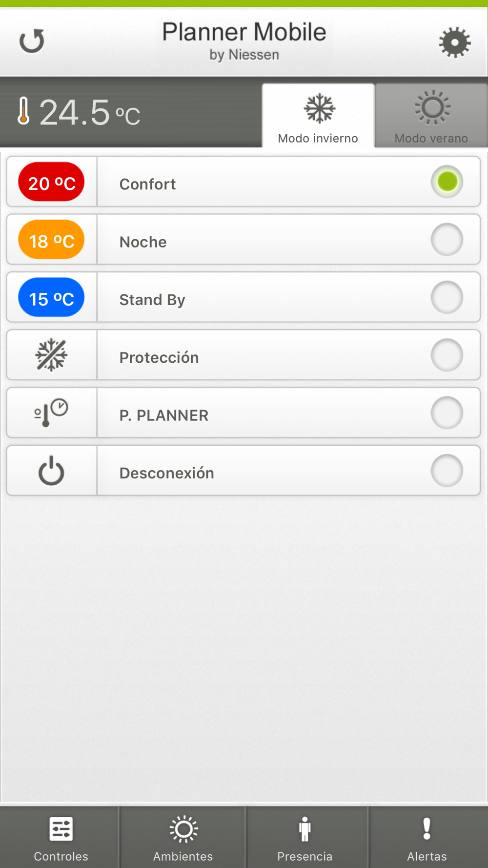
Task: Choose the P. PLANNER radio option
Action: click(x=447, y=413)
